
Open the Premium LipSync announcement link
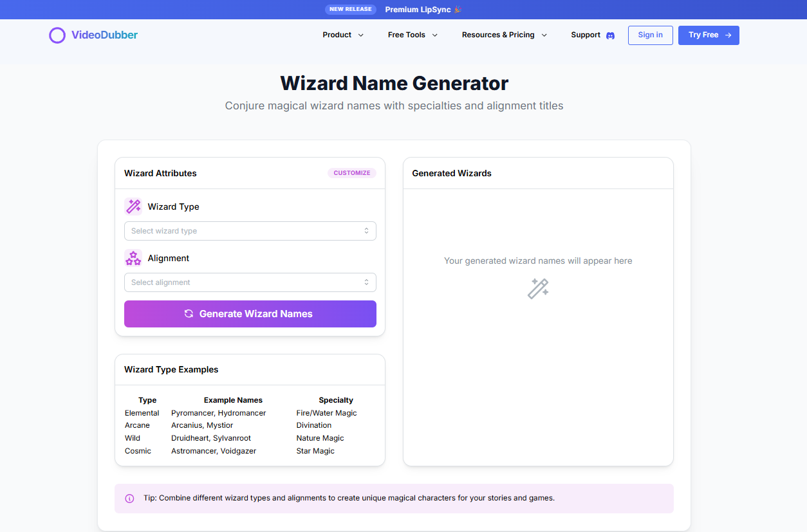[x=418, y=9]
